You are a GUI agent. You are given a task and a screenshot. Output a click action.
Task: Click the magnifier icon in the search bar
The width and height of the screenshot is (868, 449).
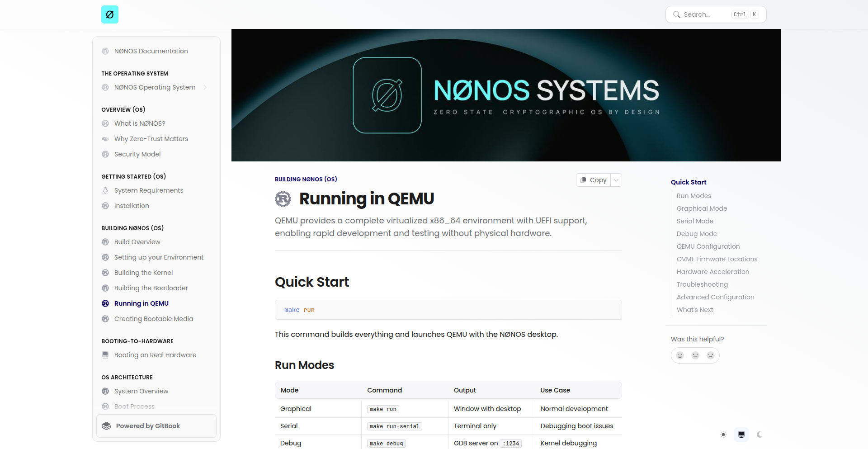(676, 14)
